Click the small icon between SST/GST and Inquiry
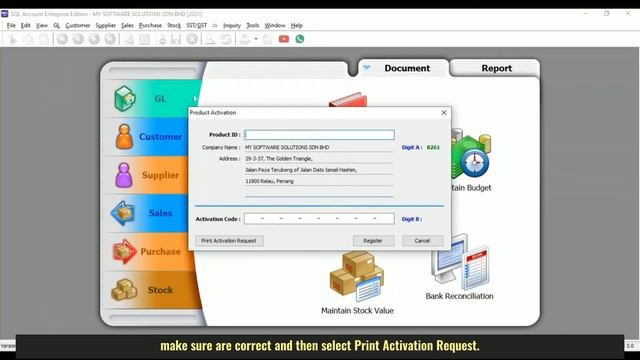 215,25
